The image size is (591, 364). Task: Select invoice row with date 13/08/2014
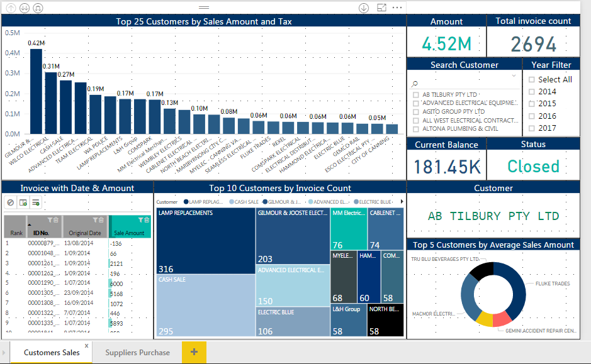77,243
